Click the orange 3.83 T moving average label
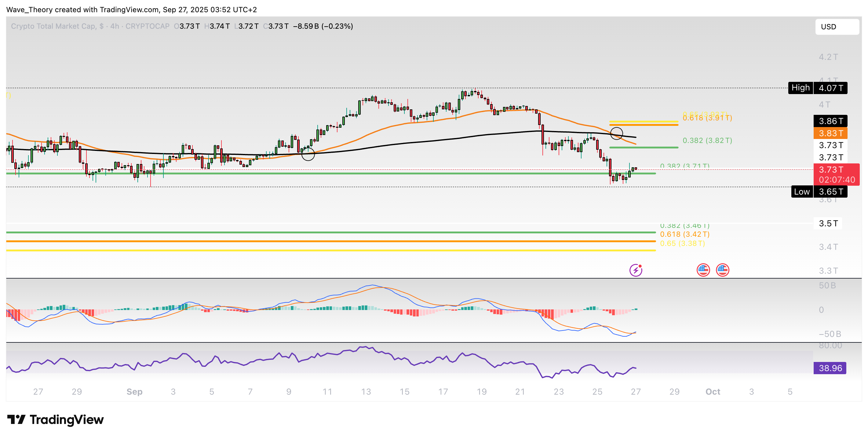This screenshot has height=438, width=868. pyautogui.click(x=831, y=133)
